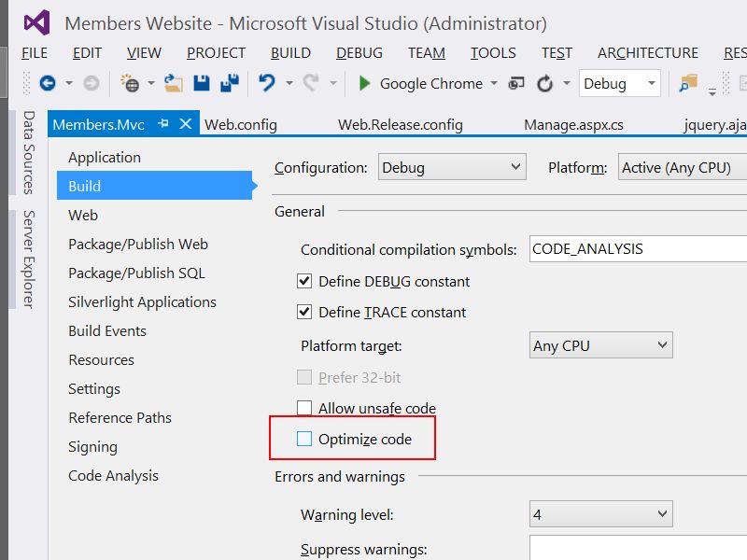
Task: Click the Redo arrow icon
Action: 312,83
